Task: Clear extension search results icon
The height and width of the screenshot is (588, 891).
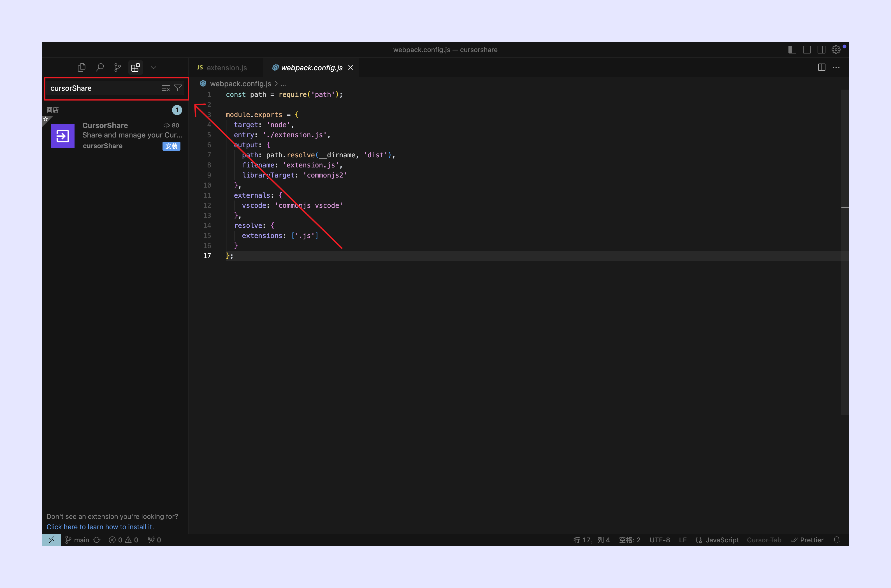Action: click(165, 88)
